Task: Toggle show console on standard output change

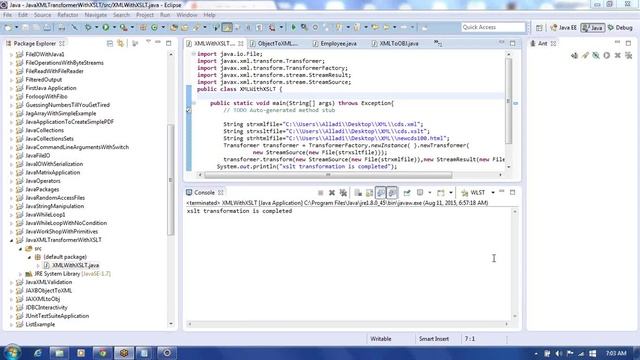Action: coord(380,193)
